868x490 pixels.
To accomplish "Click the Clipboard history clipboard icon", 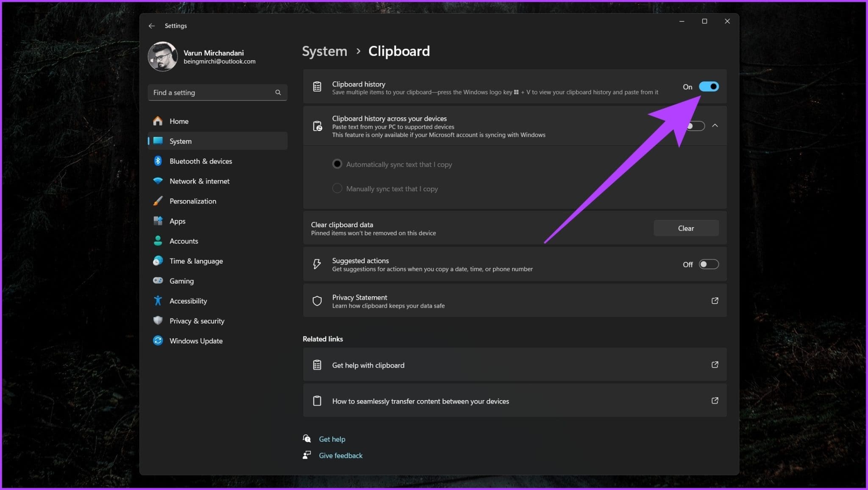I will (x=317, y=86).
